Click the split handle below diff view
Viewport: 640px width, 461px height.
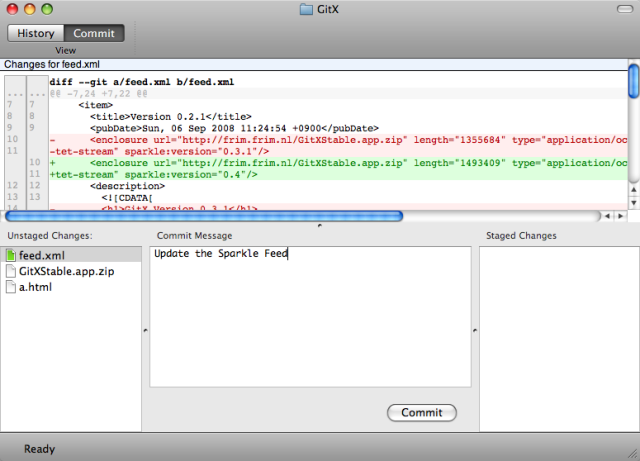point(320,225)
